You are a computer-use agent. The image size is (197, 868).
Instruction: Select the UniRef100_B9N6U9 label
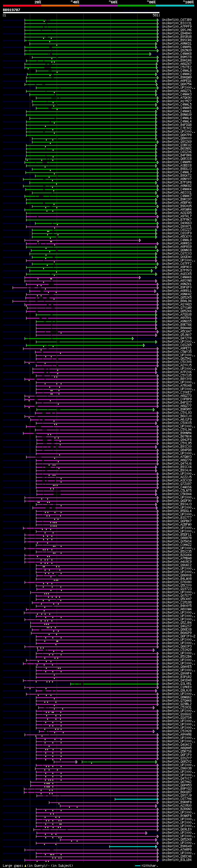tap(177, 115)
